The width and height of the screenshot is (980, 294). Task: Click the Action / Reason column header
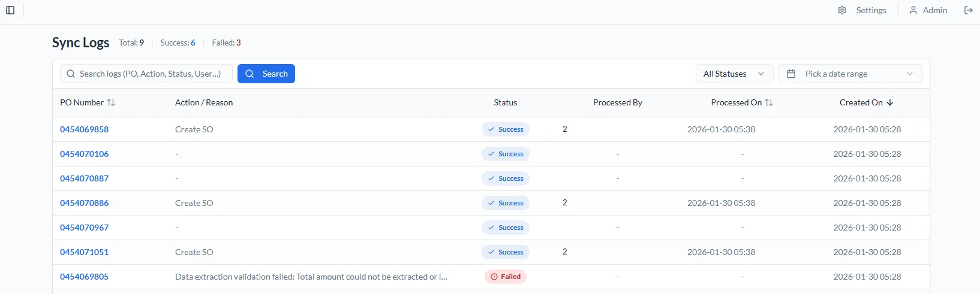coord(204,102)
